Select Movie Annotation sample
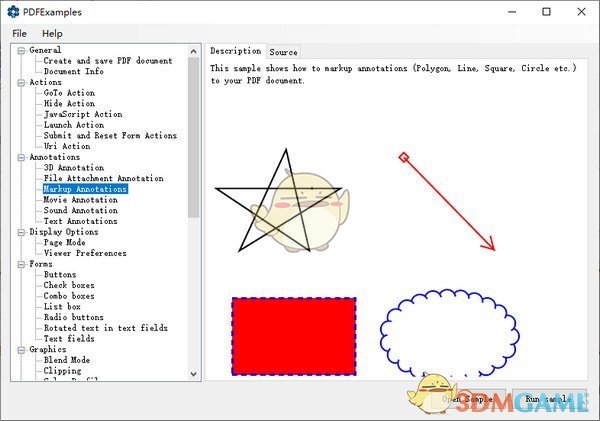Image resolution: width=600 pixels, height=421 pixels. (80, 200)
